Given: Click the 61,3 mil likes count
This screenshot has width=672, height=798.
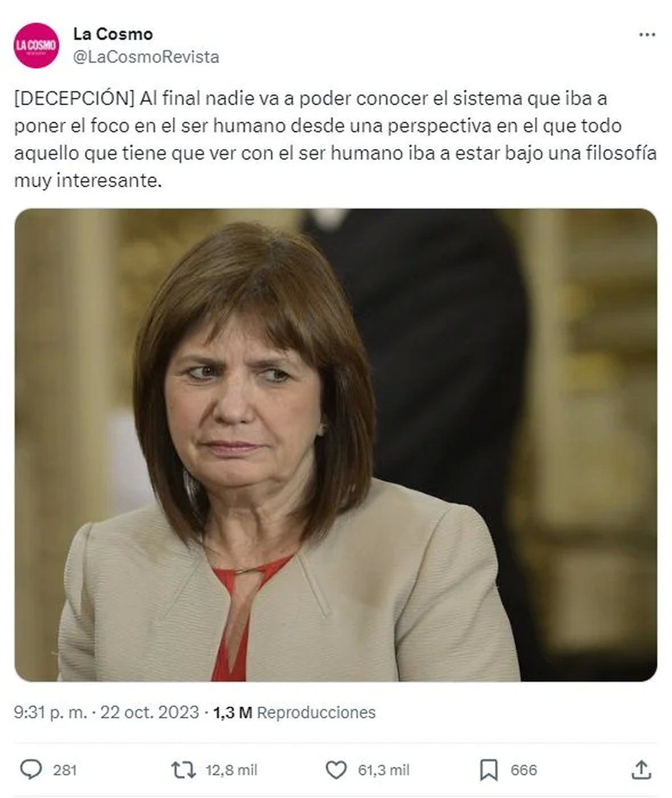Looking at the screenshot, I should (x=384, y=771).
